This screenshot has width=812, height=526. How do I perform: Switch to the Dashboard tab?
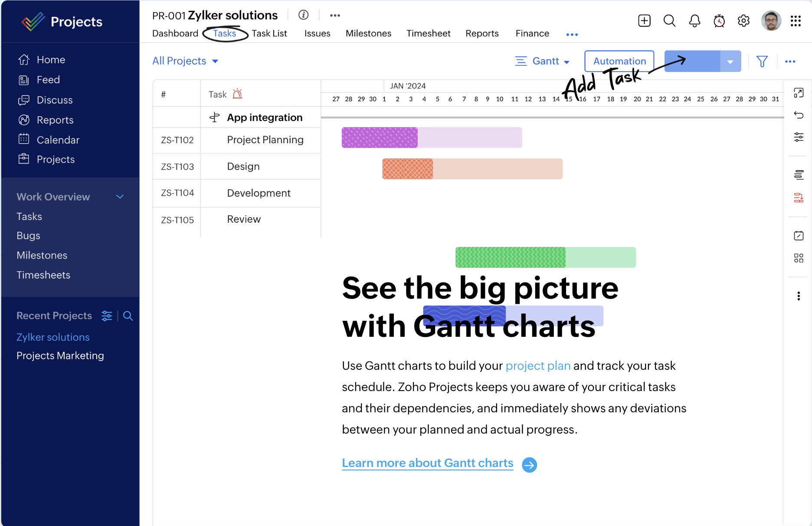pyautogui.click(x=175, y=33)
